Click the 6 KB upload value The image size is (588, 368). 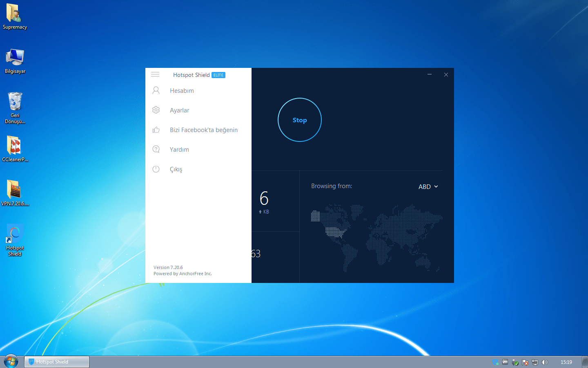click(264, 202)
